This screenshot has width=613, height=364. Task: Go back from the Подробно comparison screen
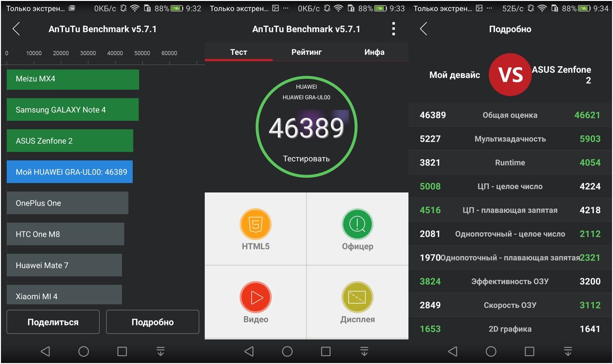pos(423,29)
